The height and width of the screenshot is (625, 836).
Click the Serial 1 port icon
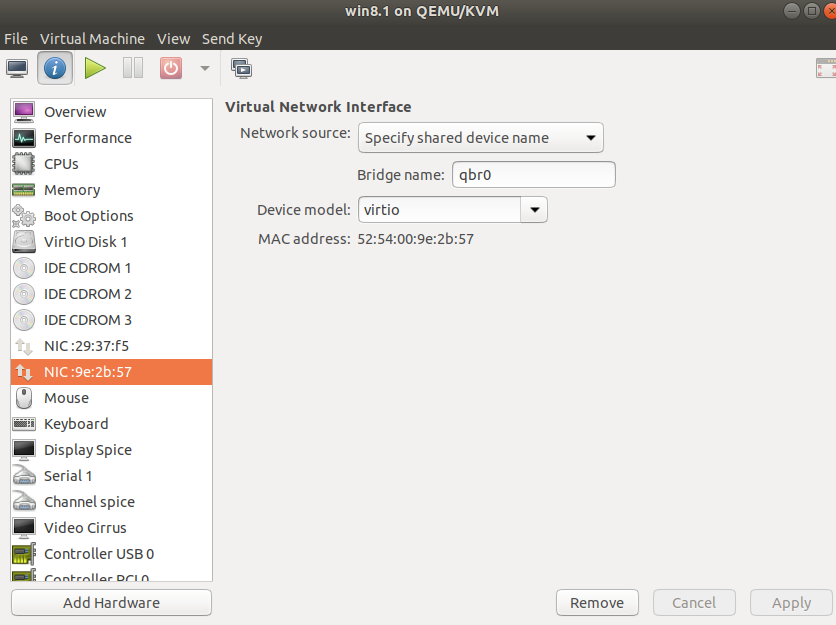[24, 476]
